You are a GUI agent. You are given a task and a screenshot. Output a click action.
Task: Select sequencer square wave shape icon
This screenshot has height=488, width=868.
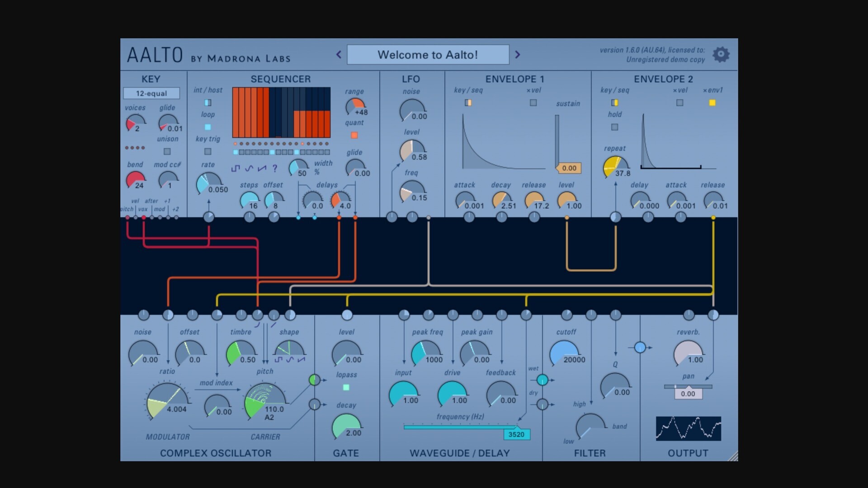236,169
